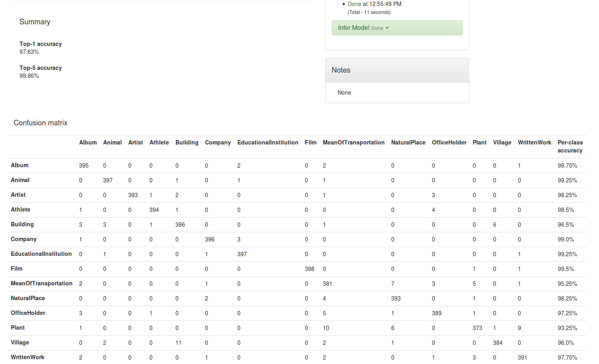
Task: Click the 97.63% accuracy value
Action: coord(29,52)
